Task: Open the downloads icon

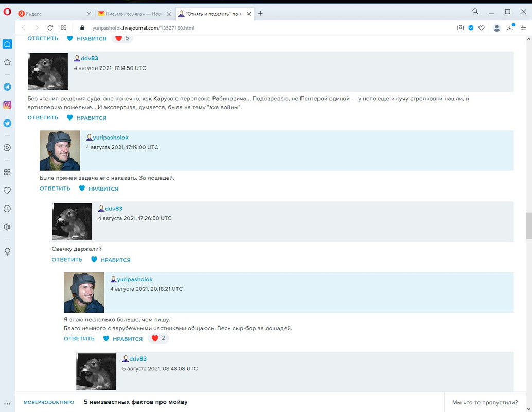Action: pyautogui.click(x=510, y=28)
